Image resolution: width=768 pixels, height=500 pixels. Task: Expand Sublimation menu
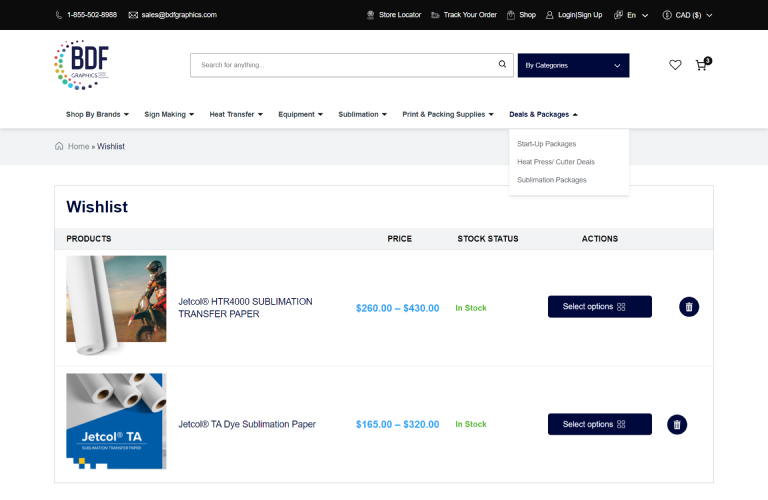[362, 114]
